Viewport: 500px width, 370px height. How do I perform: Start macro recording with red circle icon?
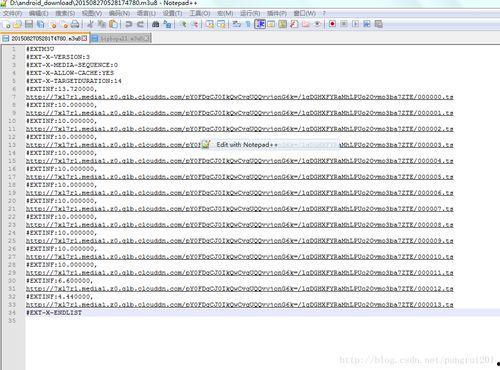pos(332,24)
